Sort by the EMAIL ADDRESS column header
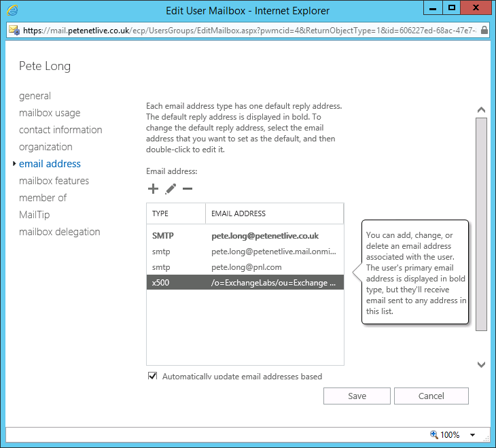This screenshot has height=448, width=496. coord(274,213)
